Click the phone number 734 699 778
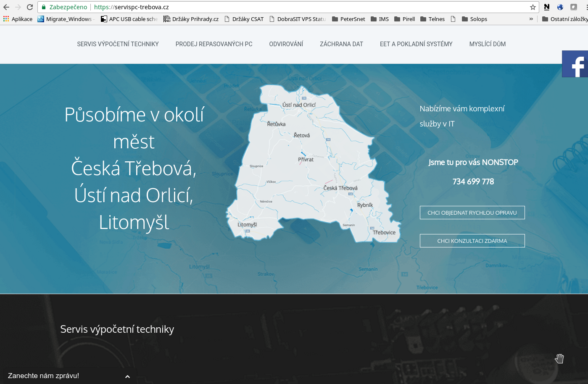The height and width of the screenshot is (384, 588). pyautogui.click(x=473, y=181)
